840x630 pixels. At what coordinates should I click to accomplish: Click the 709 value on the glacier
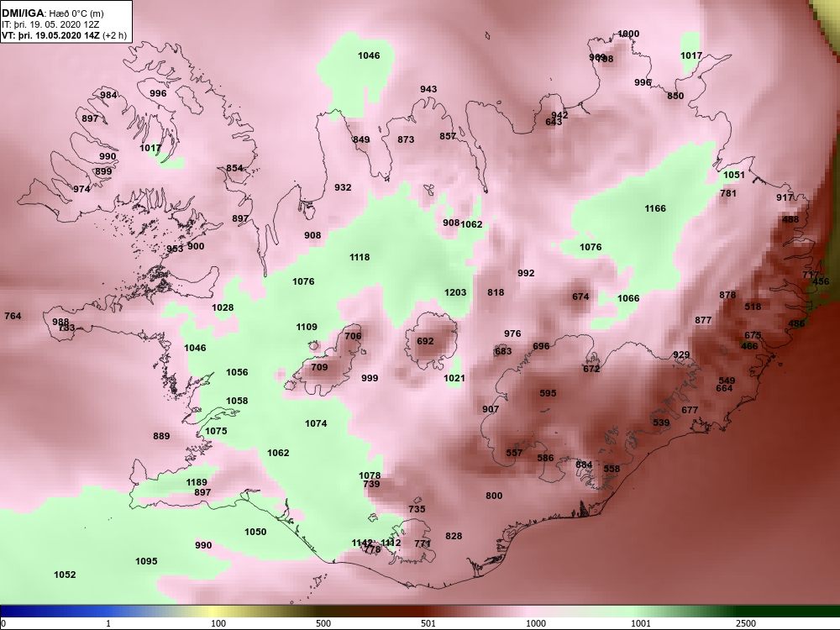click(x=319, y=367)
